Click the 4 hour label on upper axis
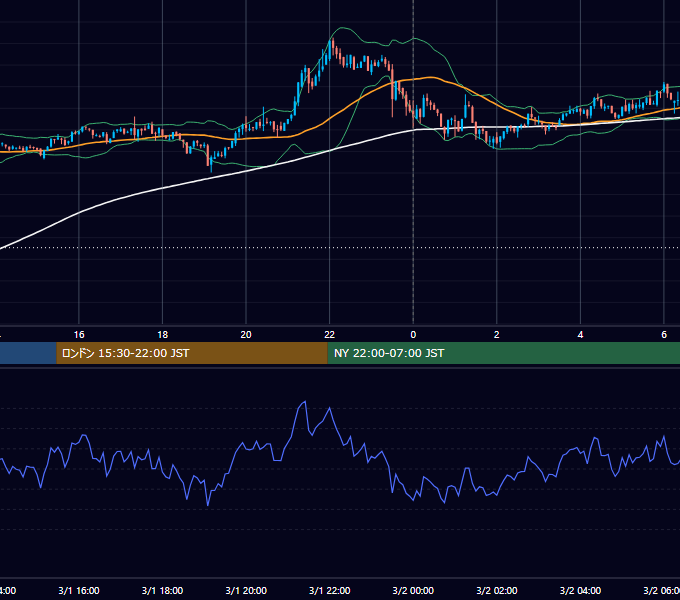This screenshot has height=600, width=680. [x=580, y=335]
